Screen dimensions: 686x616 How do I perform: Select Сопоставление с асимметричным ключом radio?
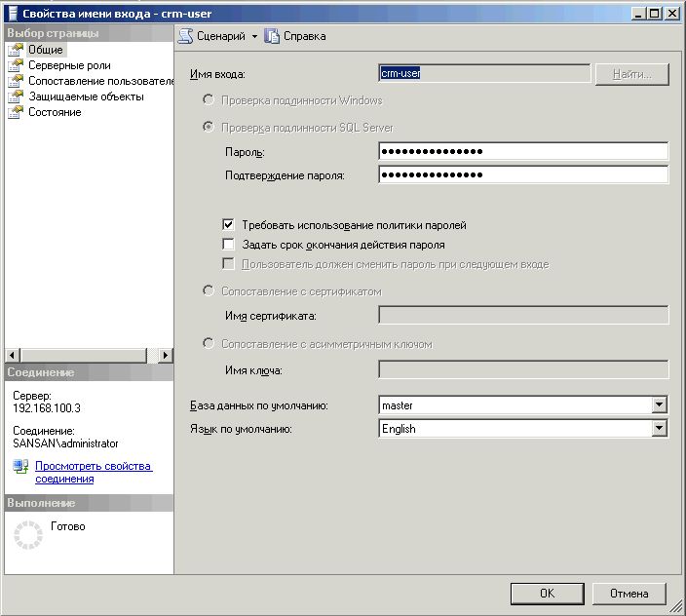(x=209, y=343)
